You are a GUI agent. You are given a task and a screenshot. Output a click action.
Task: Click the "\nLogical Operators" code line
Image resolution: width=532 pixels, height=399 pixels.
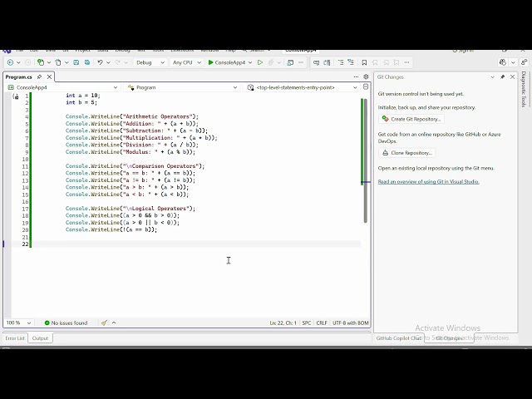coord(131,209)
